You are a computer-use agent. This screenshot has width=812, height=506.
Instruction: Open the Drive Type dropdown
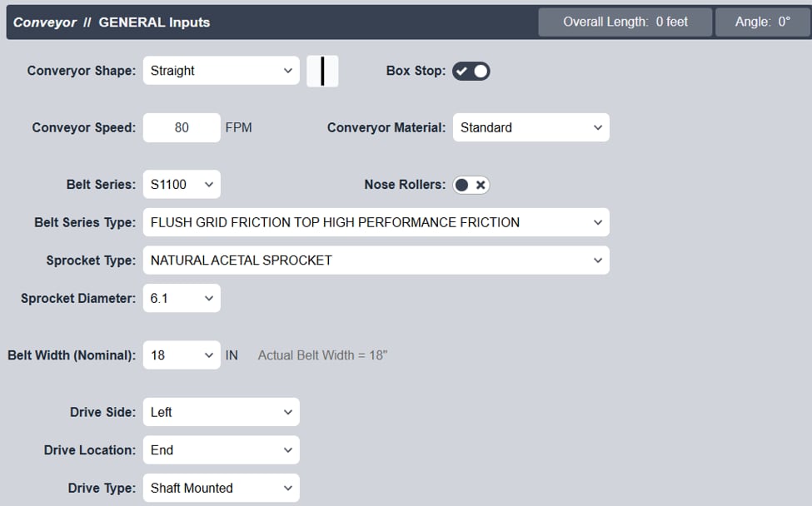(x=222, y=488)
